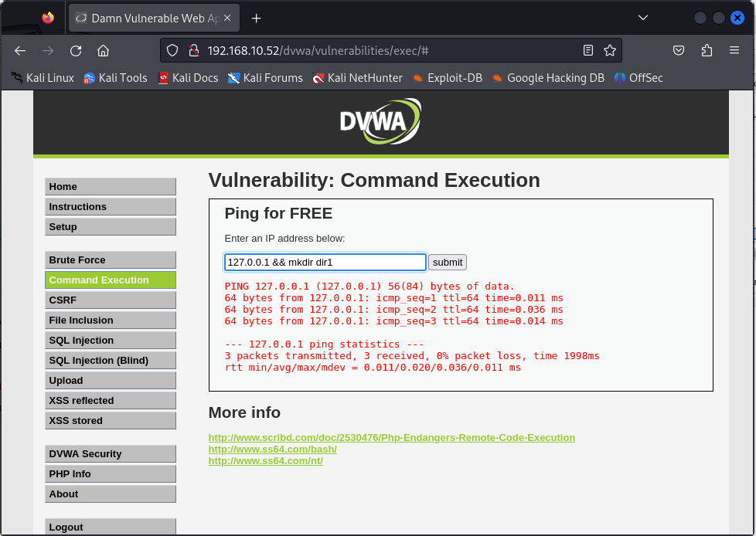Click the Firefox logo icon
This screenshot has width=756, height=536.
tap(48, 18)
